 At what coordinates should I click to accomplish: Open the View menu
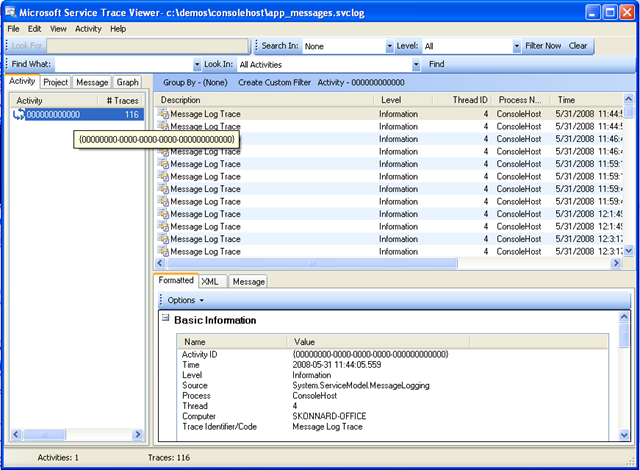click(x=58, y=29)
